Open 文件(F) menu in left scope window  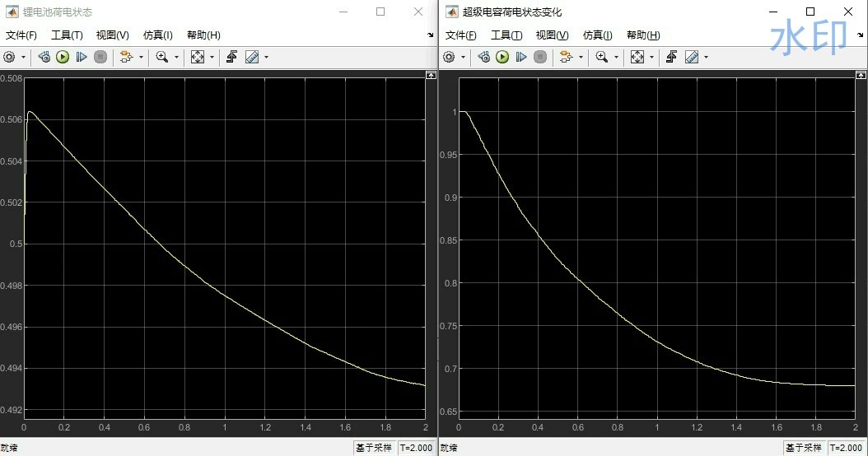coord(21,35)
